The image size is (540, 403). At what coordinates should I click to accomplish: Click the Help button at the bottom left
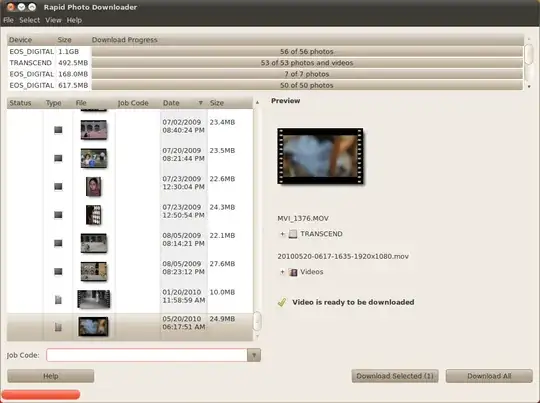point(51,376)
